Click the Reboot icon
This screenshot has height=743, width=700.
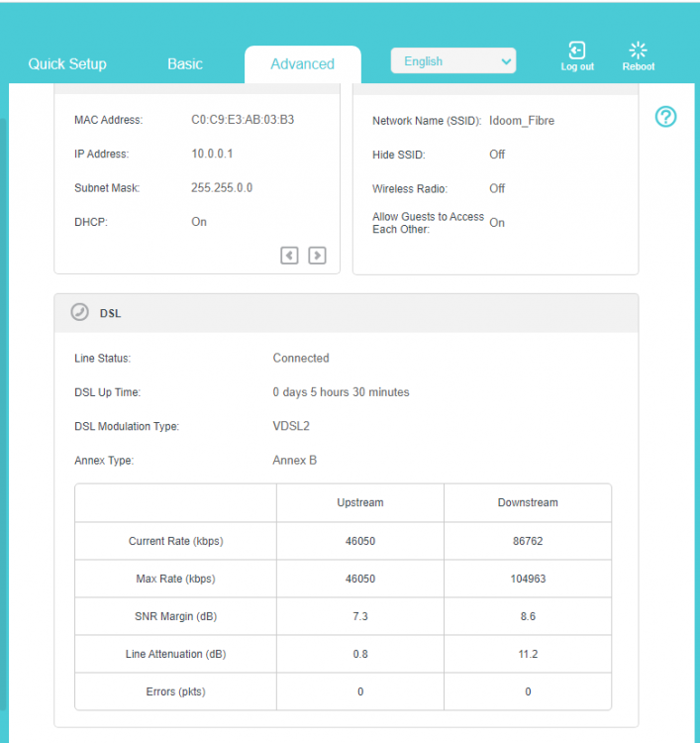click(x=638, y=51)
